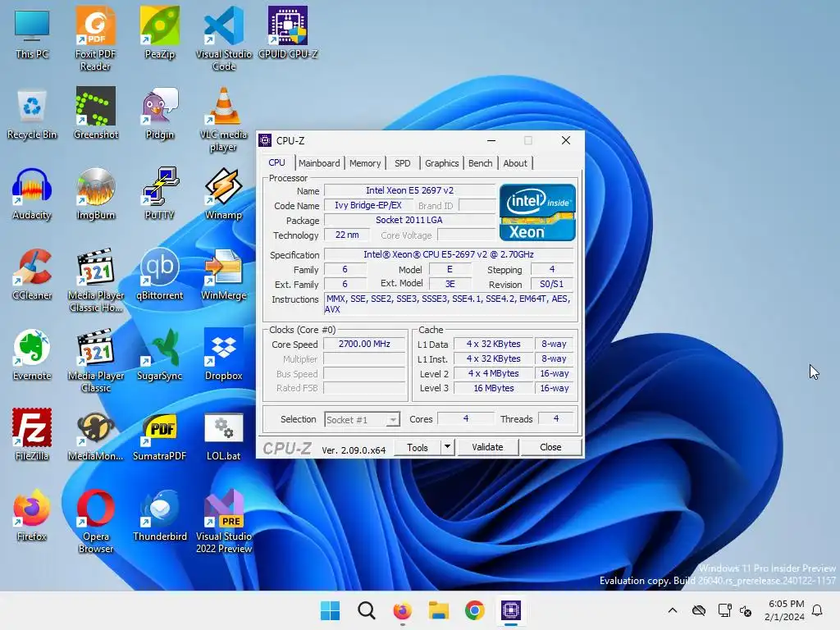Open the clock and date panel
Viewport: 840px width, 630px height.
785,610
